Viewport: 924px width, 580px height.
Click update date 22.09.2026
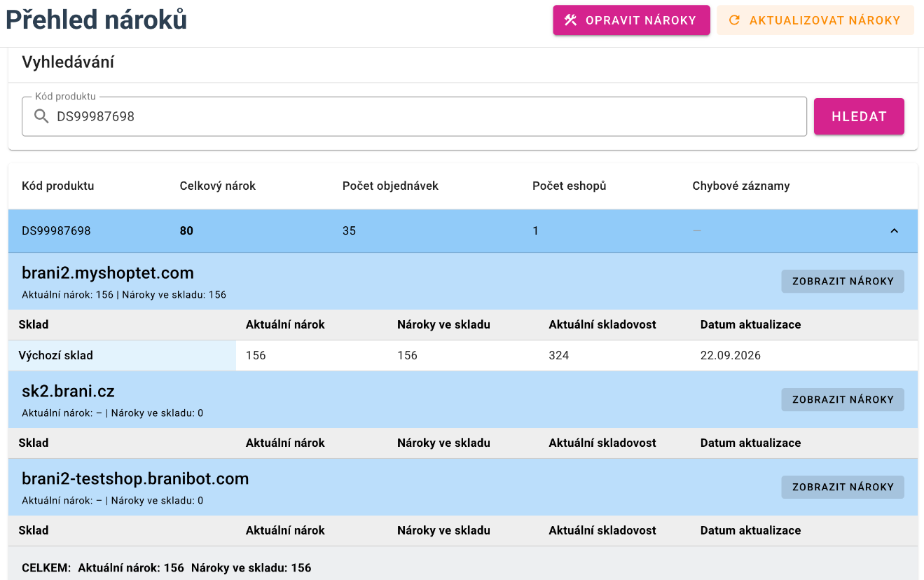coord(731,355)
